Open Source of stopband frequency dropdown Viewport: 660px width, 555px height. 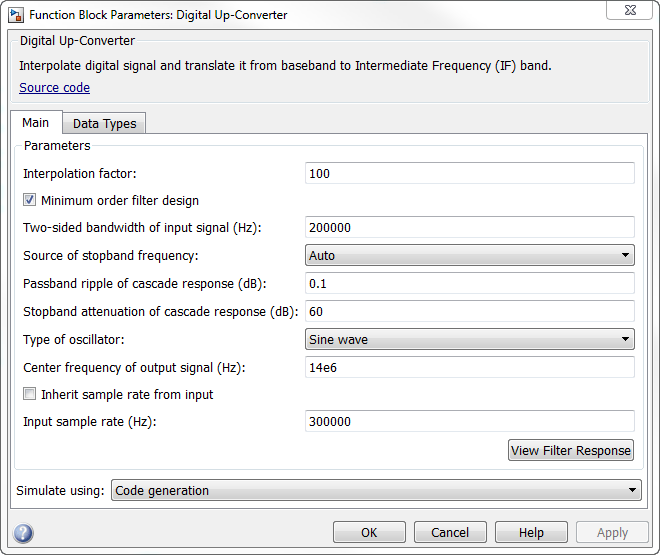click(x=469, y=256)
